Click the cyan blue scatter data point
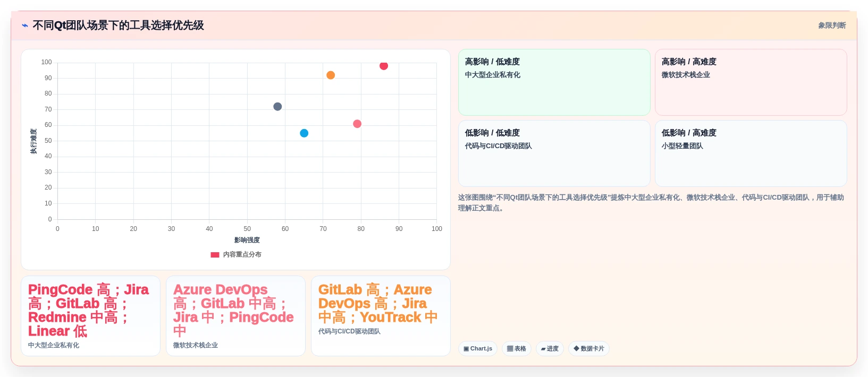The height and width of the screenshot is (377, 868). [x=304, y=133]
